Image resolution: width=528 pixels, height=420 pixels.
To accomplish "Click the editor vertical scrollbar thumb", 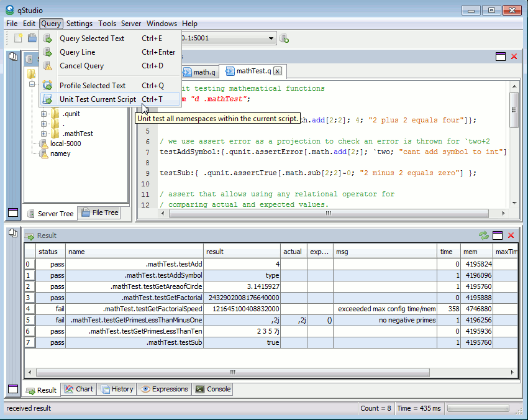I will [x=514, y=110].
